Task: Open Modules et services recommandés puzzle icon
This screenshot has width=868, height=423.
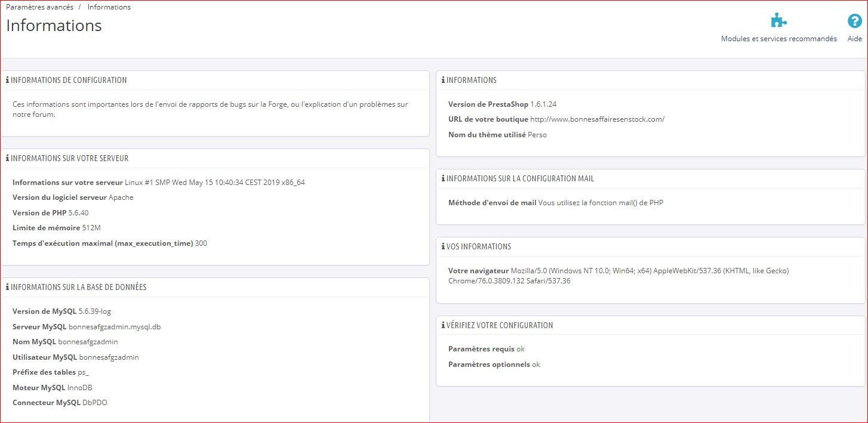Action: [778, 21]
